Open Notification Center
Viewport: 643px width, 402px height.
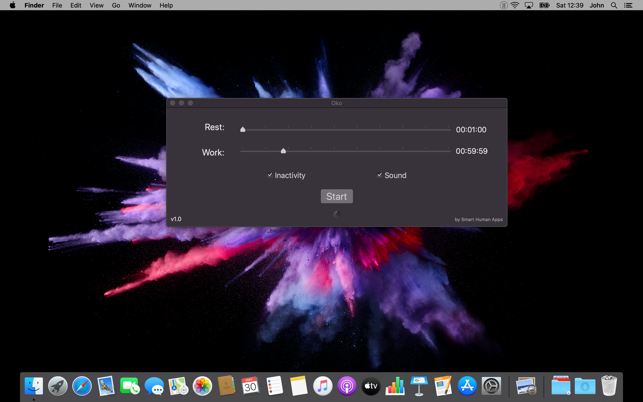(628, 5)
